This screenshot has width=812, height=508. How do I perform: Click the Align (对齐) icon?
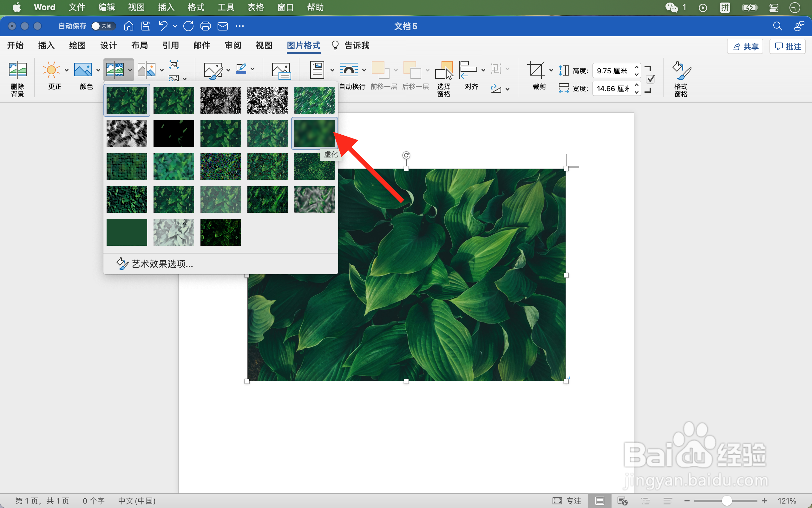(468, 70)
